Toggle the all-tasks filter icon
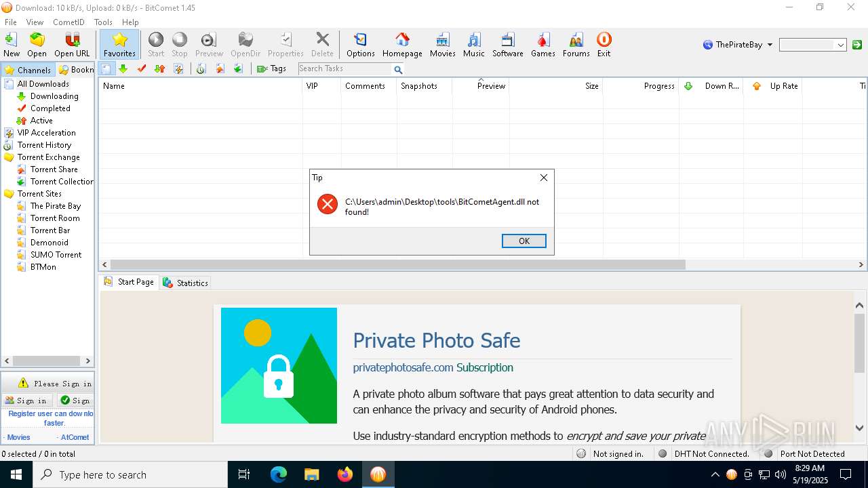 [x=106, y=68]
